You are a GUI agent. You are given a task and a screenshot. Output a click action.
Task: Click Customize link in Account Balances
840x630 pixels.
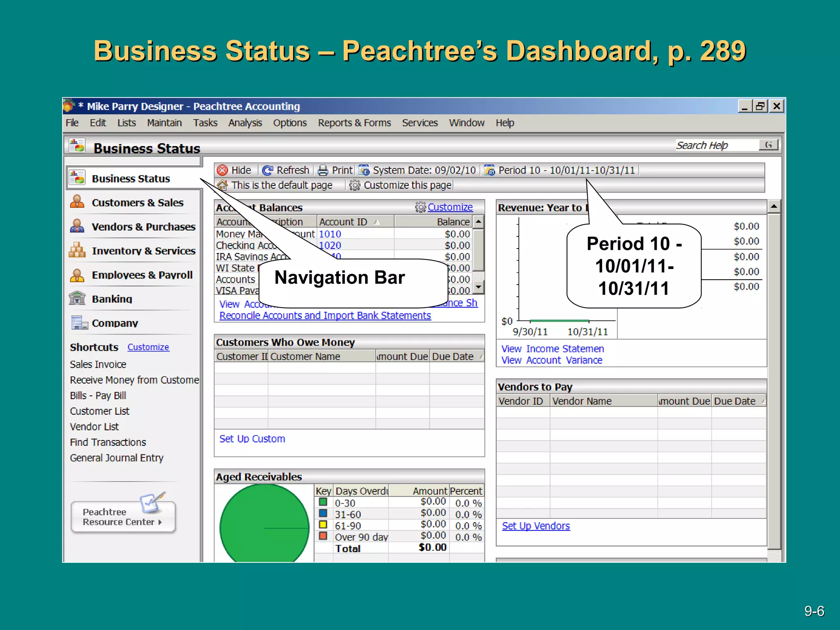[x=450, y=207]
